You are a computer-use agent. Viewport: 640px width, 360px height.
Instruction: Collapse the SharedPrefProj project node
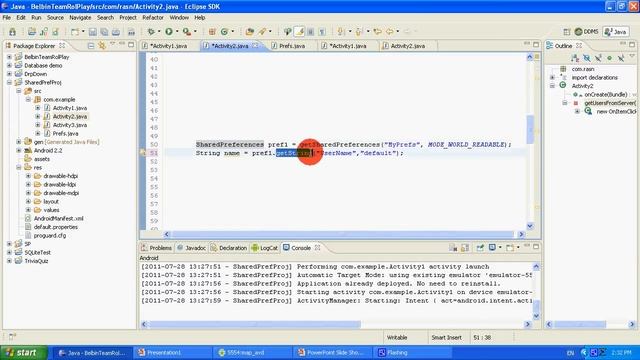click(9, 82)
